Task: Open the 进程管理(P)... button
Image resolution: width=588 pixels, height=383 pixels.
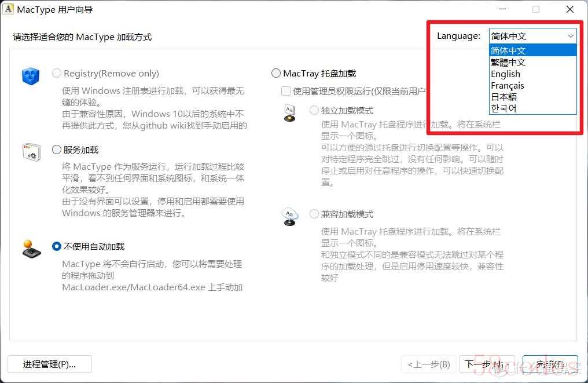Action: point(50,364)
